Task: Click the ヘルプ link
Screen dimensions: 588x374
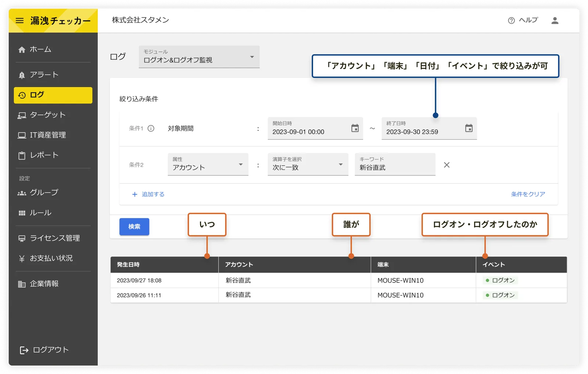Action: pyautogui.click(x=528, y=20)
